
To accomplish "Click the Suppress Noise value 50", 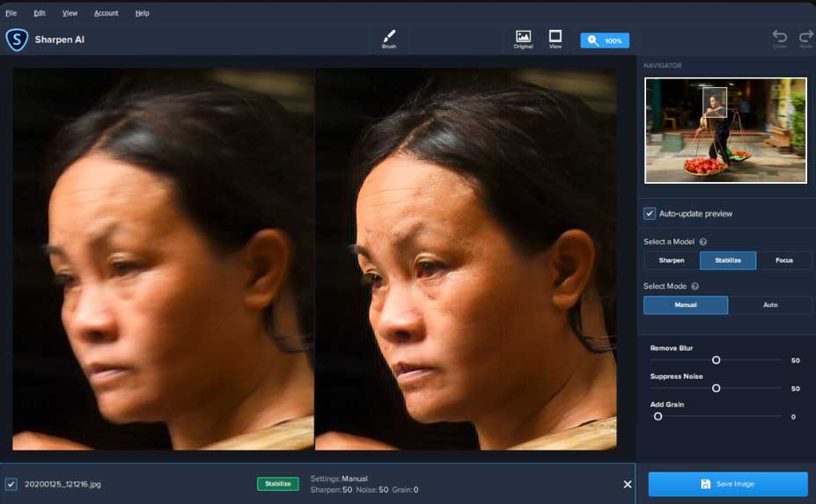I will tap(795, 389).
